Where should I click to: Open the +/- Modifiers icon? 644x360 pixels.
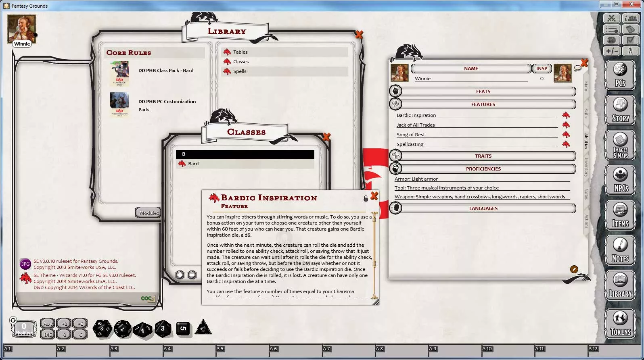click(x=612, y=51)
